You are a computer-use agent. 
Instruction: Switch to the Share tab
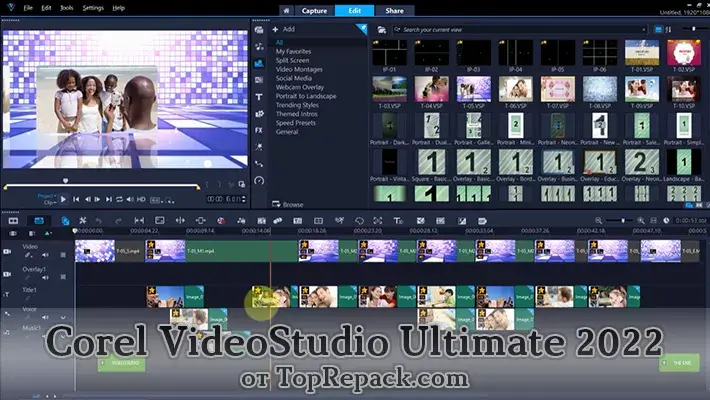[394, 10]
